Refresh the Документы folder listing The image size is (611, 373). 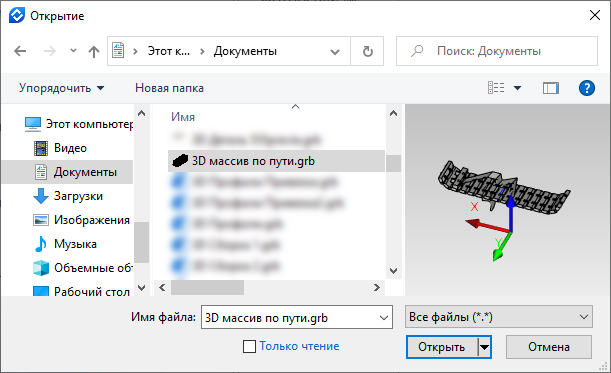367,51
